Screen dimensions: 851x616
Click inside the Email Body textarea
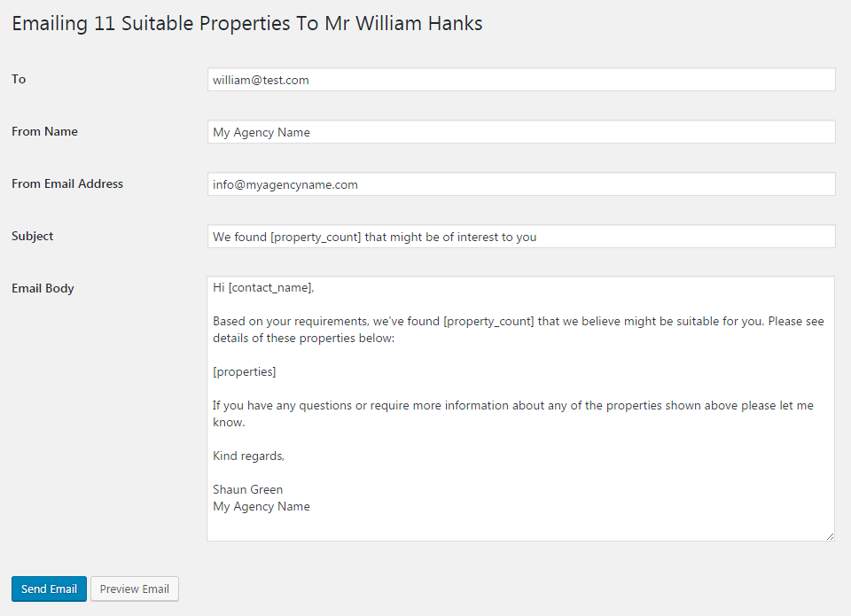(520, 409)
